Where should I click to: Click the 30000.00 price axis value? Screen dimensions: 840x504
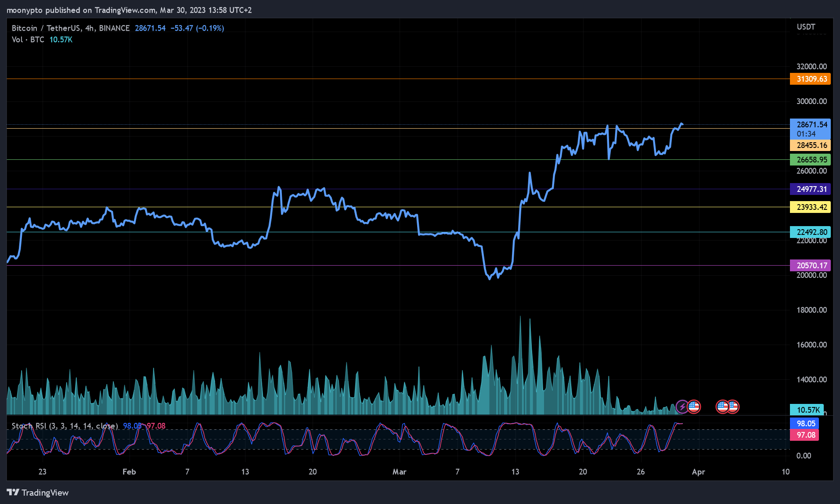(812, 101)
